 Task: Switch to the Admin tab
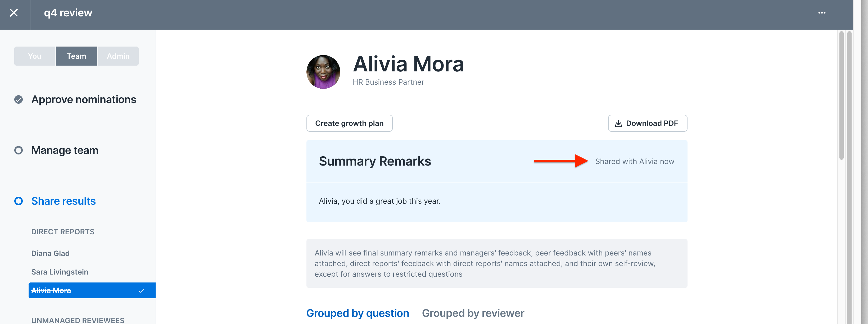pos(118,56)
